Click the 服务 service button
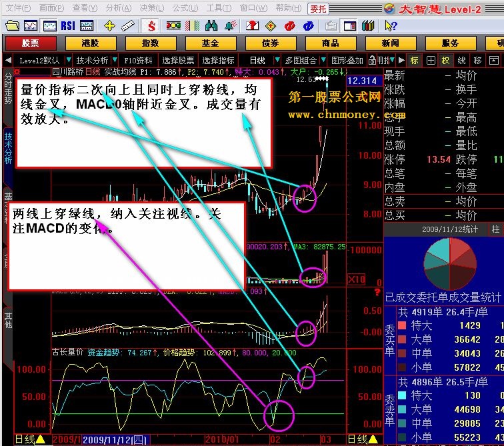The width and height of the screenshot is (504, 446). pos(451,43)
